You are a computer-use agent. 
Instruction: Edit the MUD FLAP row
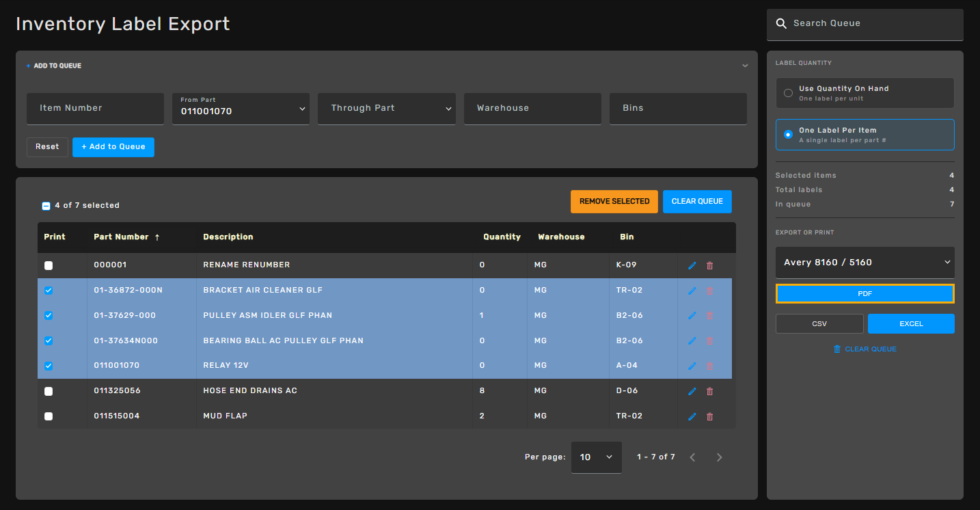pyautogui.click(x=692, y=416)
